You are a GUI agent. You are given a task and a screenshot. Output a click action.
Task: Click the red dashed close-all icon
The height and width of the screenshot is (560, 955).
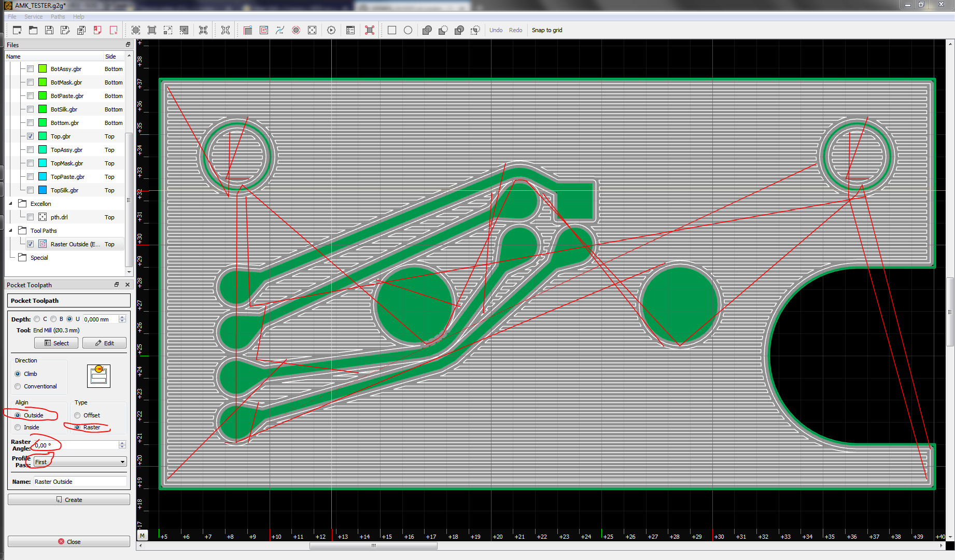(x=114, y=30)
